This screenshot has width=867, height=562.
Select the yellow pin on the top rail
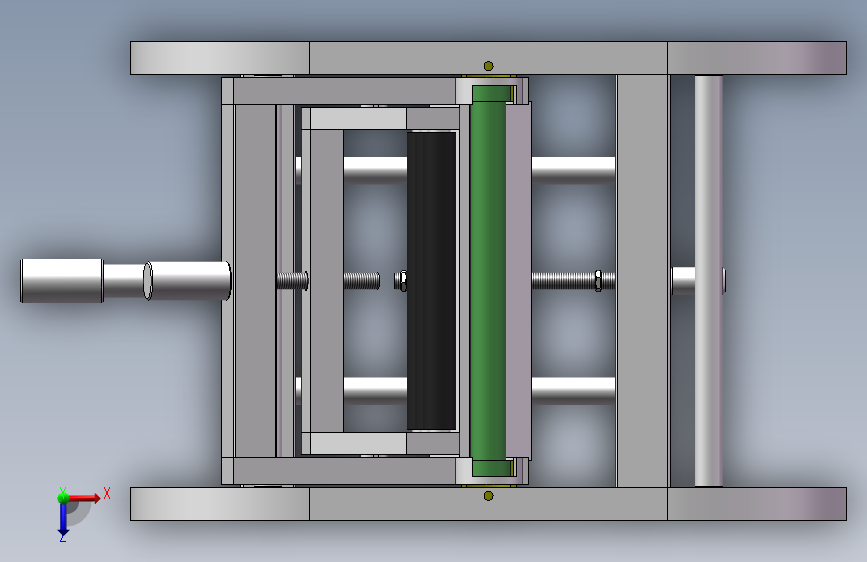click(x=488, y=66)
